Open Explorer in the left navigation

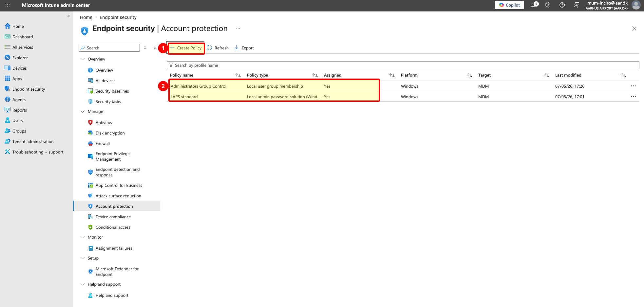click(x=20, y=58)
